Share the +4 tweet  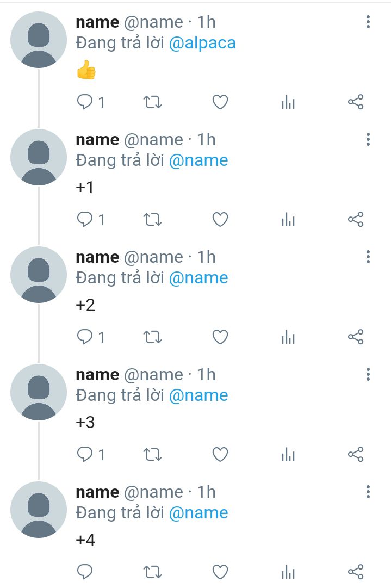pos(356,572)
